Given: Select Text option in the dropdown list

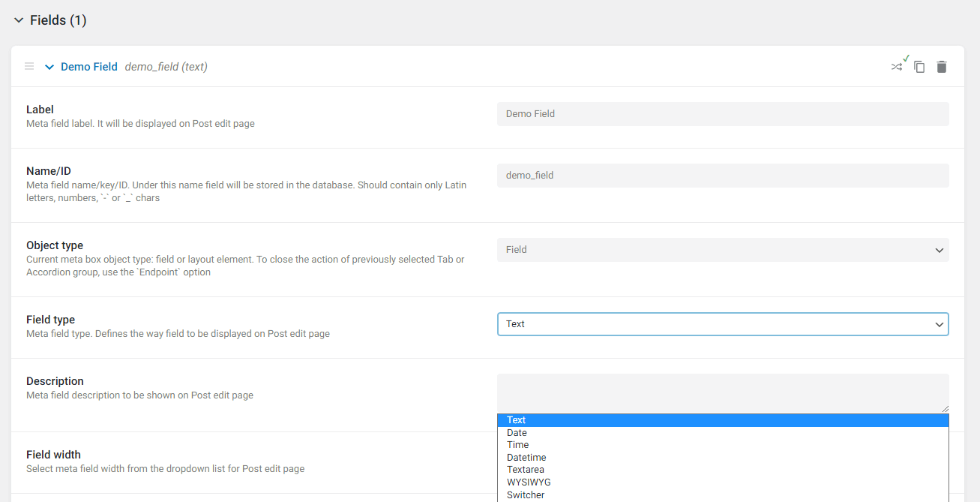Looking at the screenshot, I should point(723,420).
